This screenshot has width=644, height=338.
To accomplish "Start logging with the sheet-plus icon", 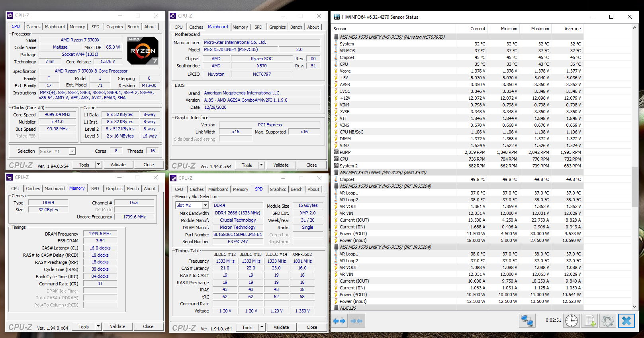I will [x=590, y=320].
